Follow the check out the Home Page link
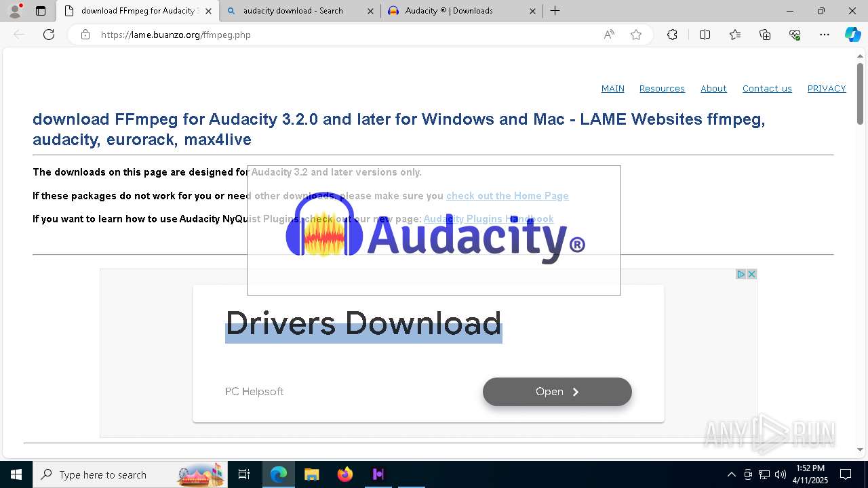Image resolution: width=868 pixels, height=488 pixels. pos(507,196)
